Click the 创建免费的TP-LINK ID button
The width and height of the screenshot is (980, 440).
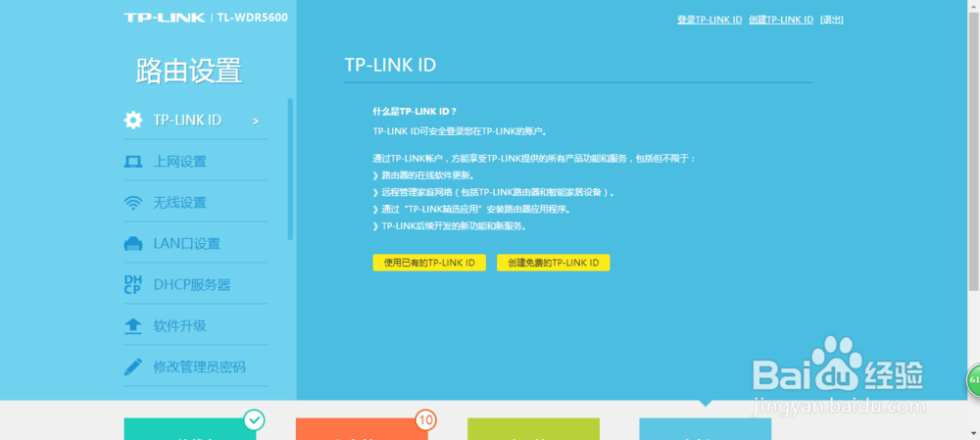tap(553, 264)
